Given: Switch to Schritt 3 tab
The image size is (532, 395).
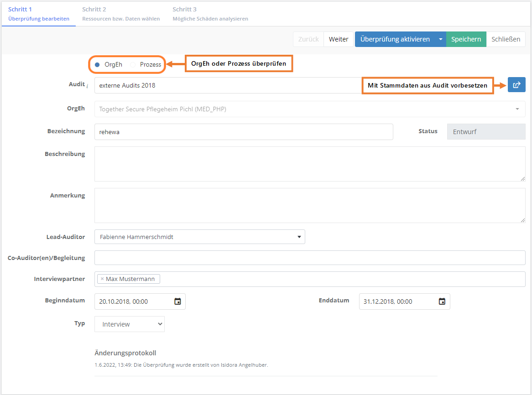Looking at the screenshot, I should coord(210,14).
